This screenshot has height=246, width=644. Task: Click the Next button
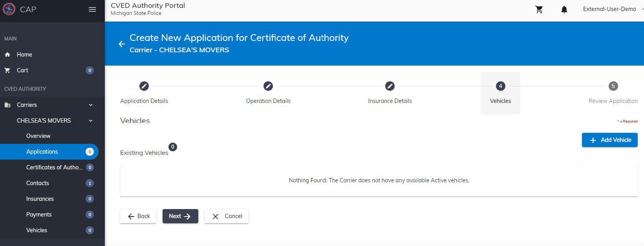click(x=180, y=216)
